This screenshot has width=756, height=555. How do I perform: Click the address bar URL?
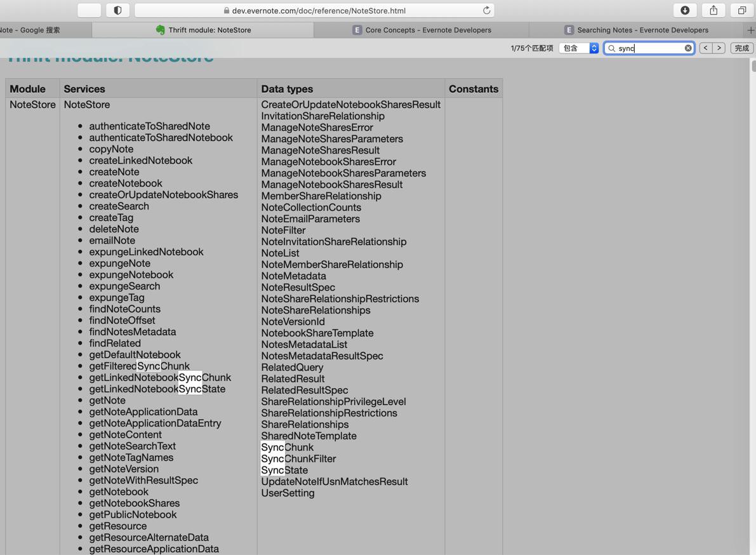click(x=314, y=10)
